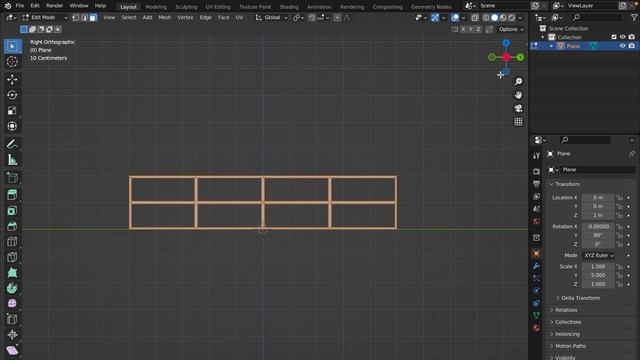Open the Tool properties tab icon
Screen dimensions: 640x360
[537, 156]
